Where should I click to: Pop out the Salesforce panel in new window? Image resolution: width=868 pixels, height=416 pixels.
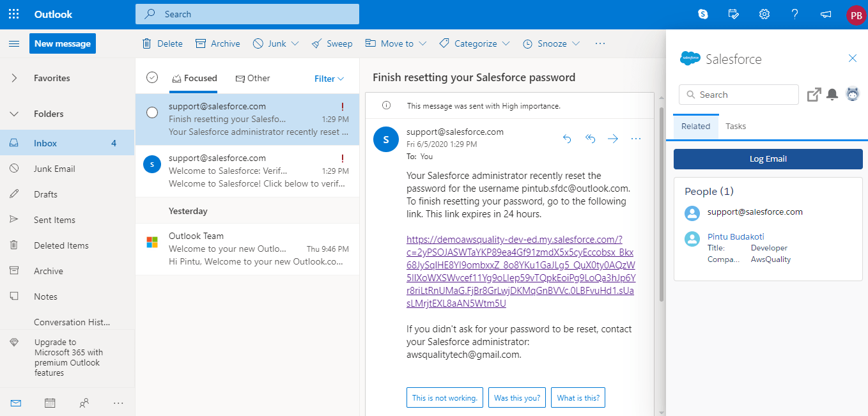[814, 95]
